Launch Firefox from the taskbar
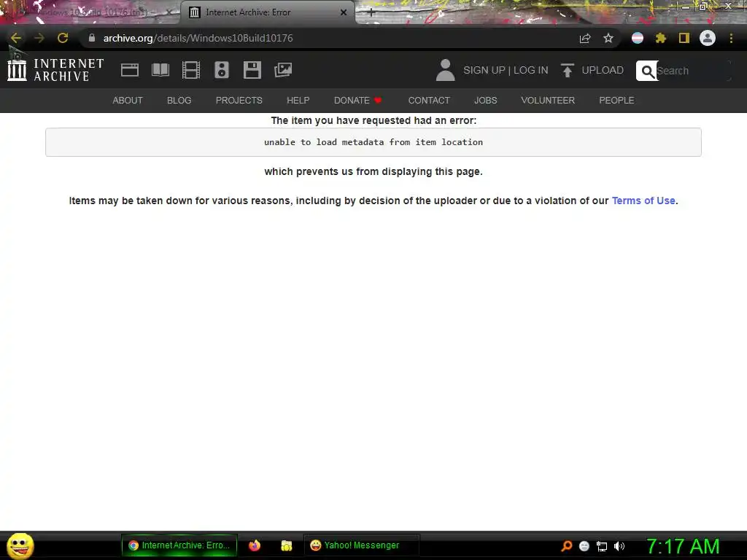This screenshot has width=747, height=560. pyautogui.click(x=255, y=545)
